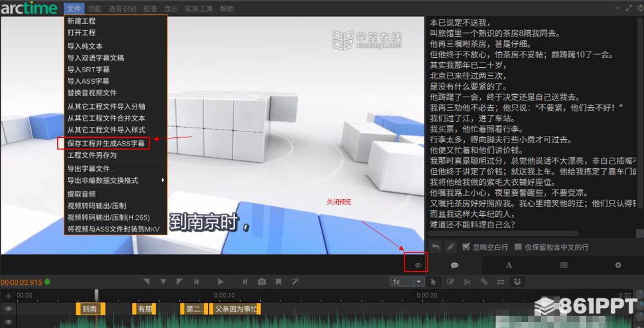Click the camera snapshot icon
The width and height of the screenshot is (644, 328).
click(x=262, y=282)
